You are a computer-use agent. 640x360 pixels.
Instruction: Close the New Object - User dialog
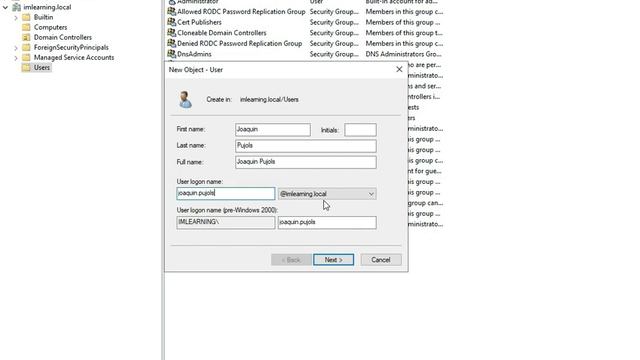click(x=399, y=69)
